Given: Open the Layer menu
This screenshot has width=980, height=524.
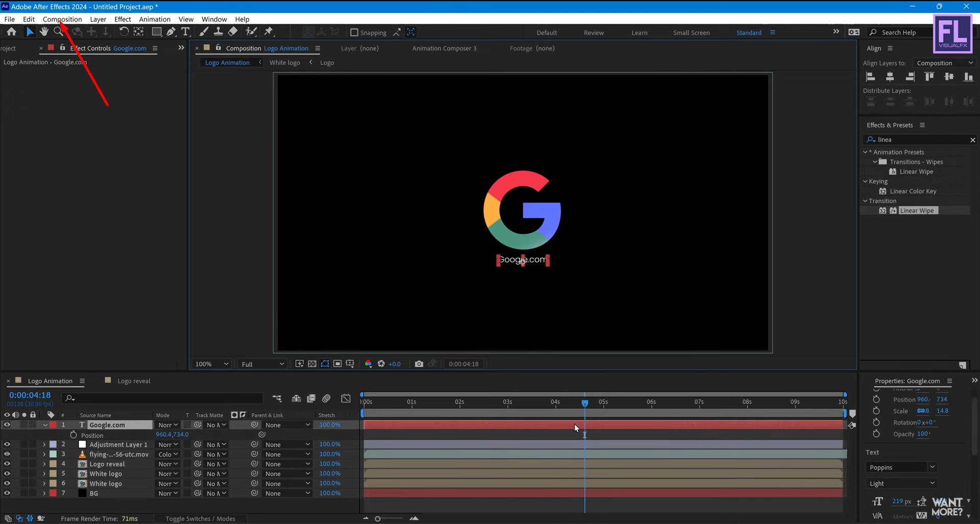Looking at the screenshot, I should (x=98, y=19).
